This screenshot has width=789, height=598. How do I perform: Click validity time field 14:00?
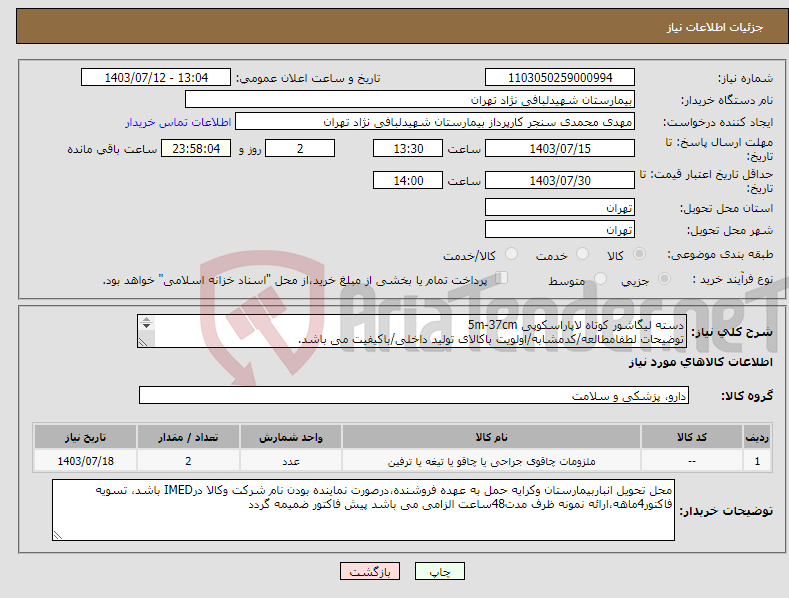point(408,180)
